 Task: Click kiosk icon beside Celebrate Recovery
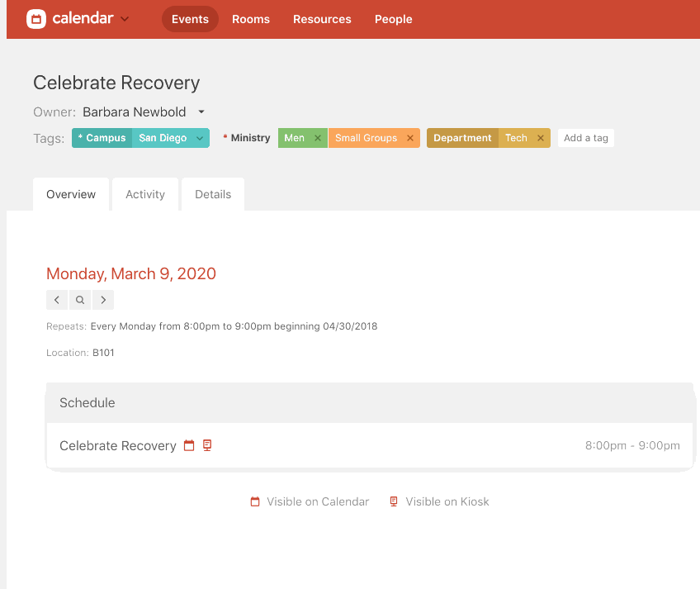(207, 445)
